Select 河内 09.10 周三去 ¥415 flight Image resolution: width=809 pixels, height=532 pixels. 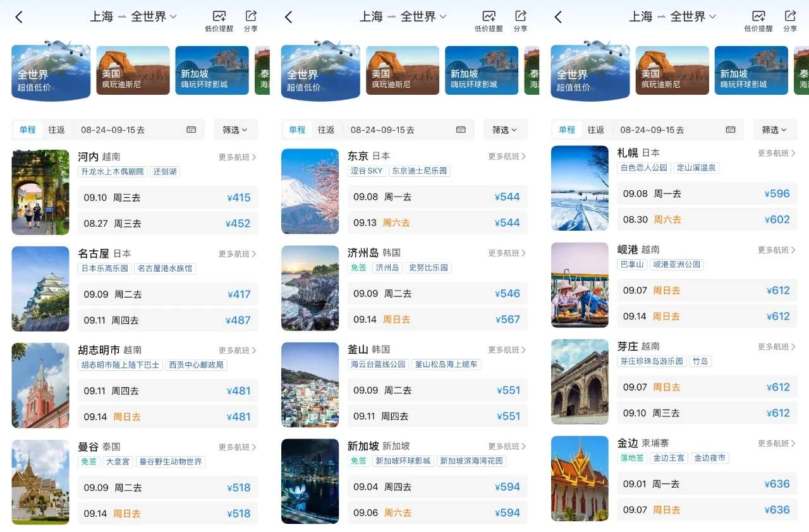tap(168, 198)
